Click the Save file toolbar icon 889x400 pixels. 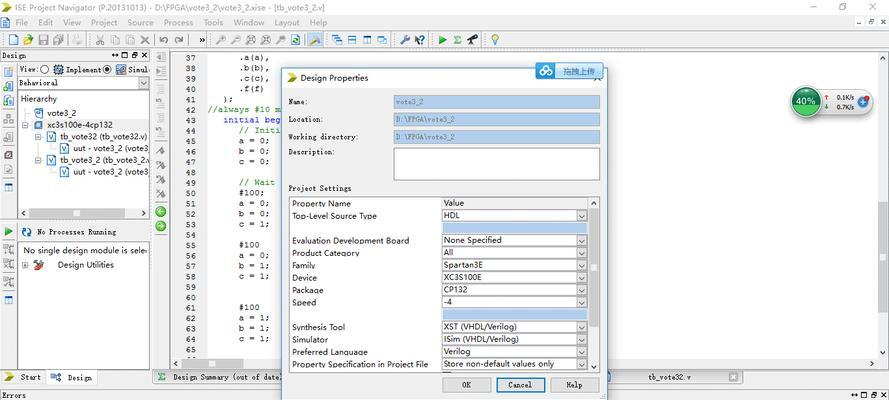click(43, 40)
